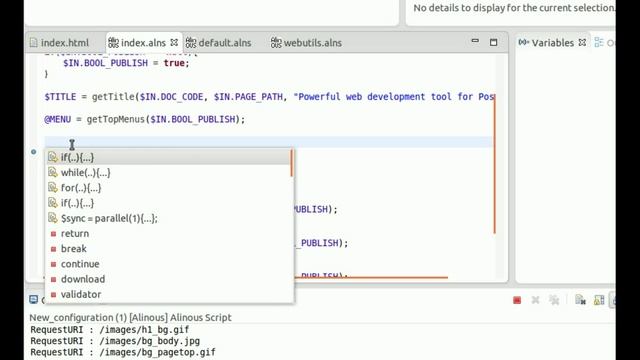The width and height of the screenshot is (640, 360).
Task: Select the break keyword proposal
Action: (x=169, y=249)
